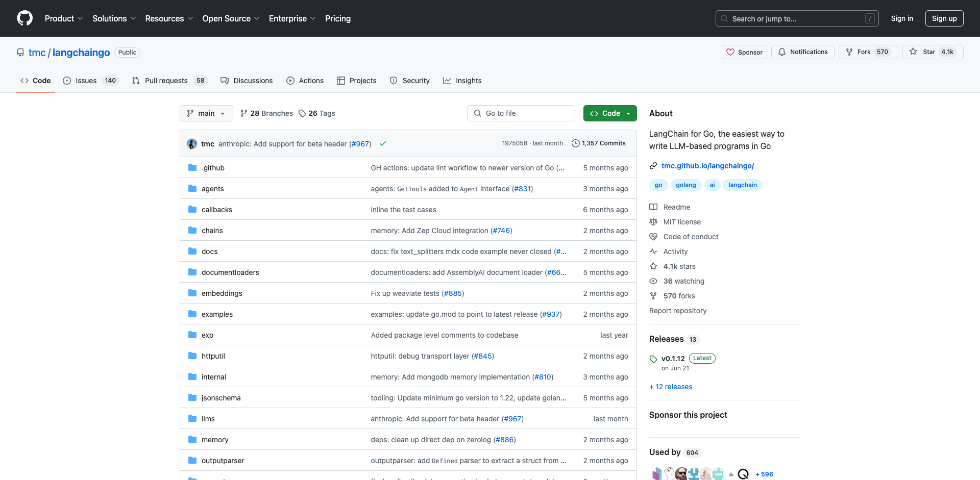Open the llms folder
The image size is (980, 480).
pos(208,419)
